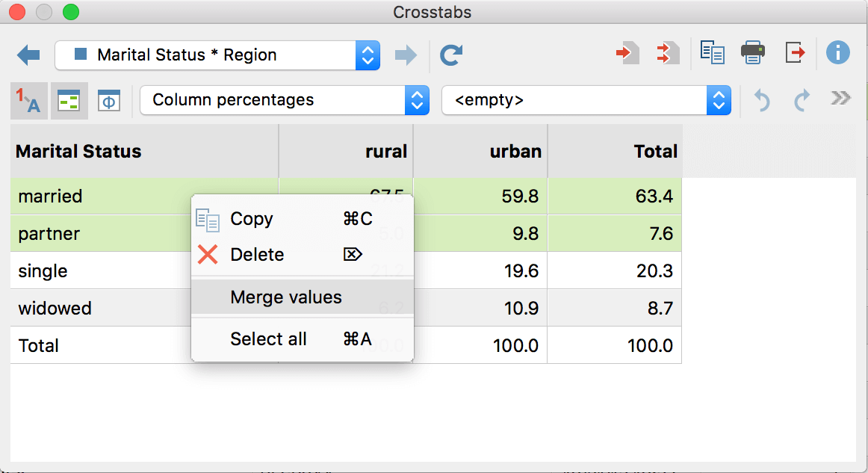
Task: Click the double chevron overflow icon
Action: click(x=840, y=99)
